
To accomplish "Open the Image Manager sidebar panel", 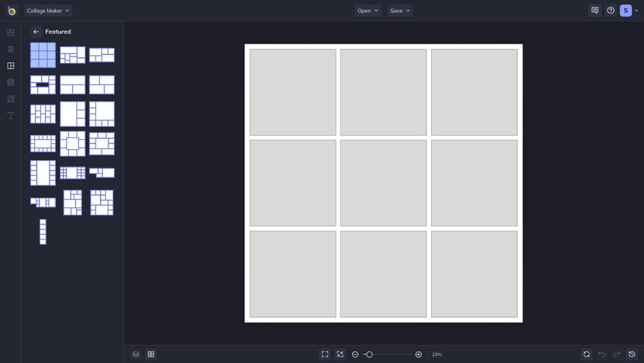I will tap(11, 33).
